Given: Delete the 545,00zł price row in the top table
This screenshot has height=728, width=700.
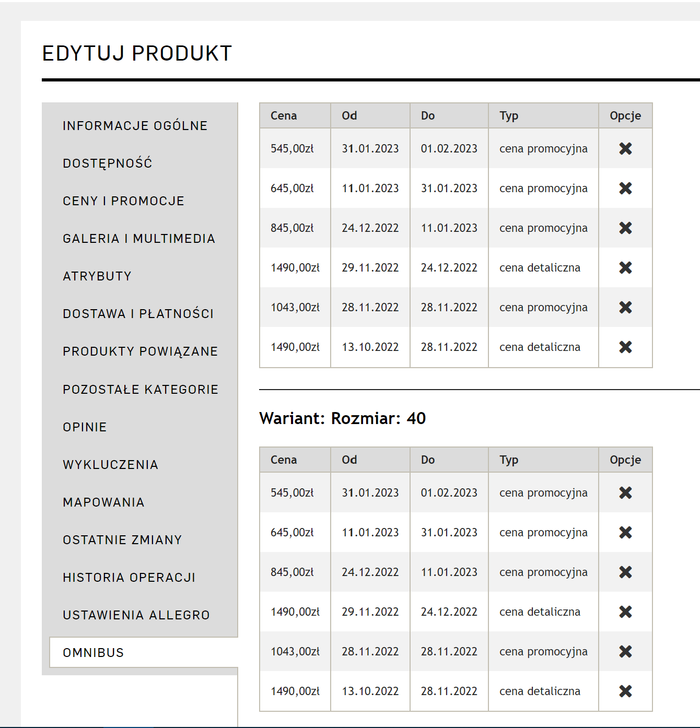Looking at the screenshot, I should pos(625,149).
